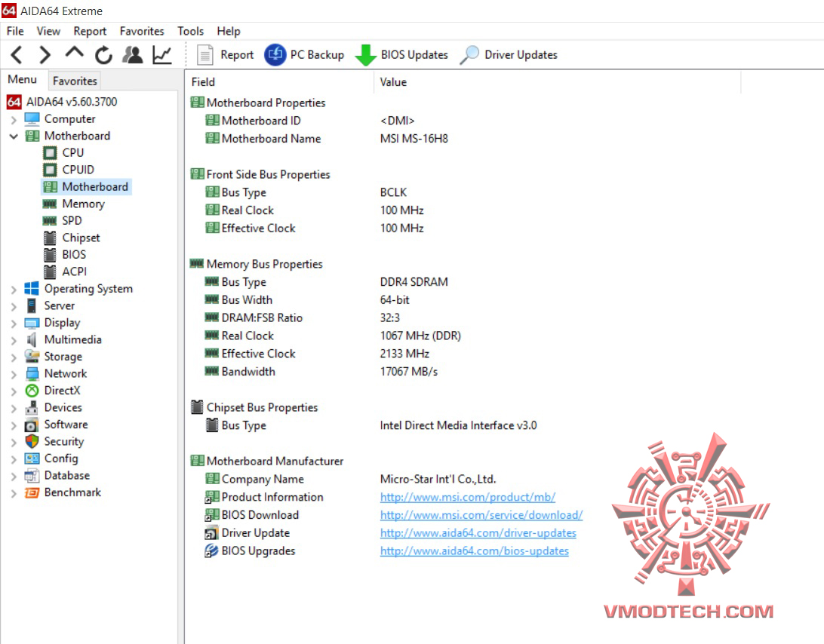This screenshot has height=644, width=824.
Task: Click the people/audit icon in the toolbar
Action: [132, 54]
